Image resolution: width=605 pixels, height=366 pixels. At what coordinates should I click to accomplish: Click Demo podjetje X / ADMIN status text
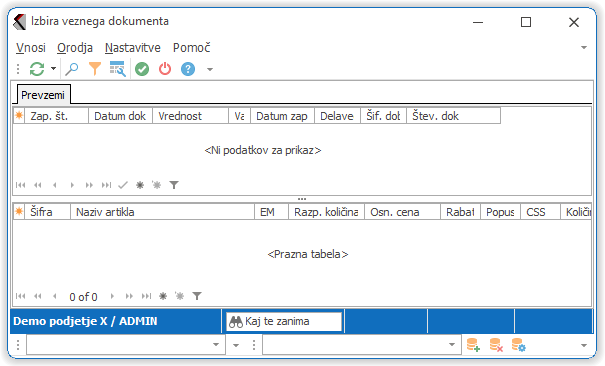coord(85,321)
